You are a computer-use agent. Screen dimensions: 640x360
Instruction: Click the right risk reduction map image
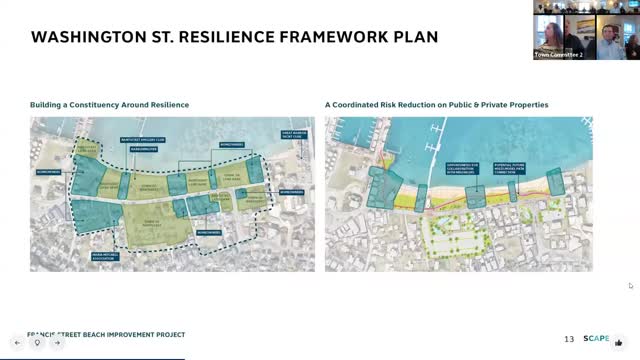459,194
